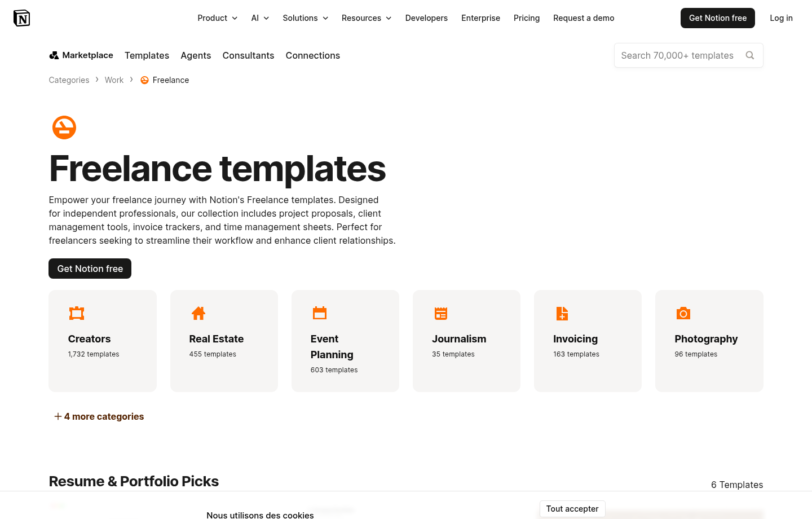Viewport: 812px width, 519px height.
Task: Open the Product dropdown menu
Action: click(218, 18)
